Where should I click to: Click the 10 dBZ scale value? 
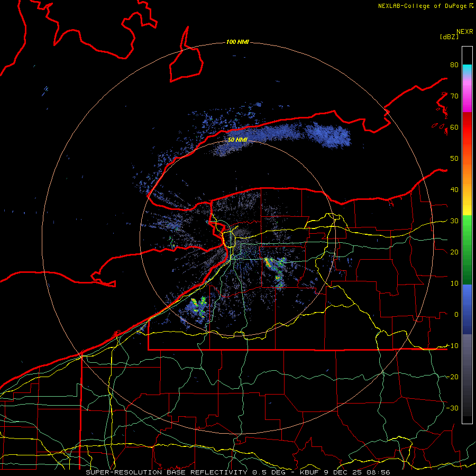(x=454, y=283)
